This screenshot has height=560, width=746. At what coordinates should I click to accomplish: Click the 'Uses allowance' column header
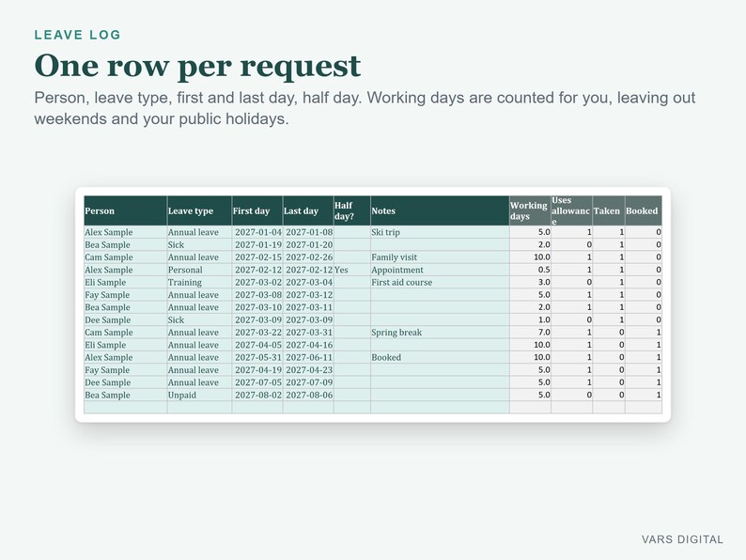point(572,210)
